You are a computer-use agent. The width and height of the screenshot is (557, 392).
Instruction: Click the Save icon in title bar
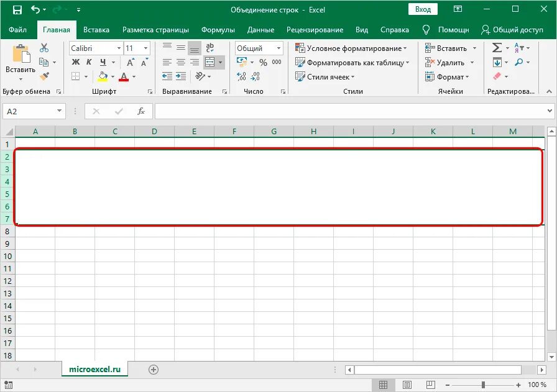point(17,9)
